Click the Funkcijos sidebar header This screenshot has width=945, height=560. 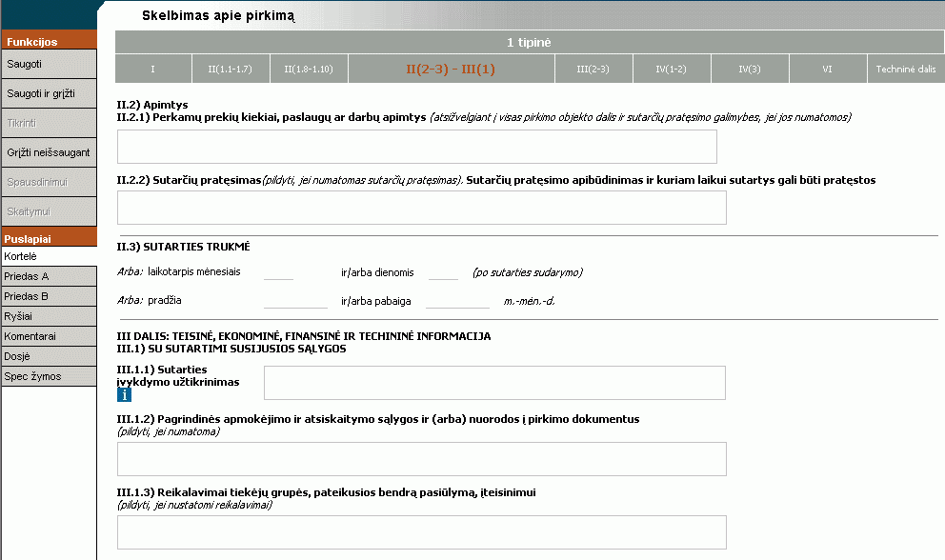49,41
